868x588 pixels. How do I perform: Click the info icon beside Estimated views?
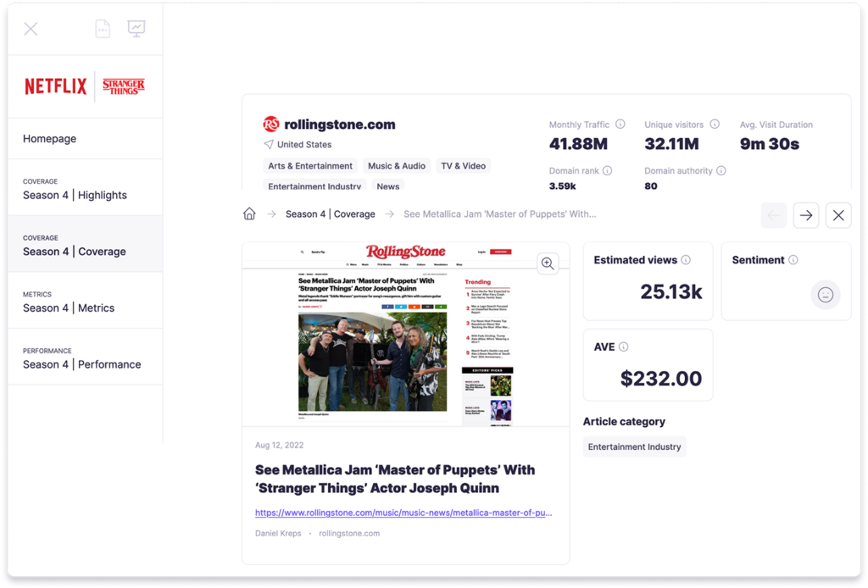click(686, 260)
